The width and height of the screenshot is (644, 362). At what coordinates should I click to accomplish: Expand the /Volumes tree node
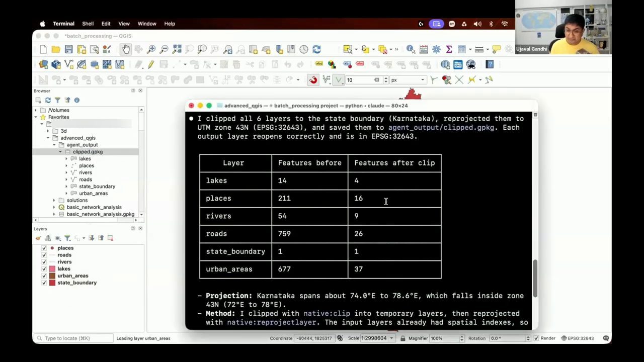tap(36, 110)
